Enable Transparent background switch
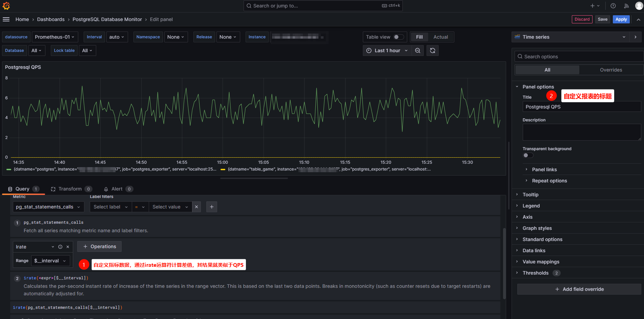644x319 pixels. pos(528,155)
